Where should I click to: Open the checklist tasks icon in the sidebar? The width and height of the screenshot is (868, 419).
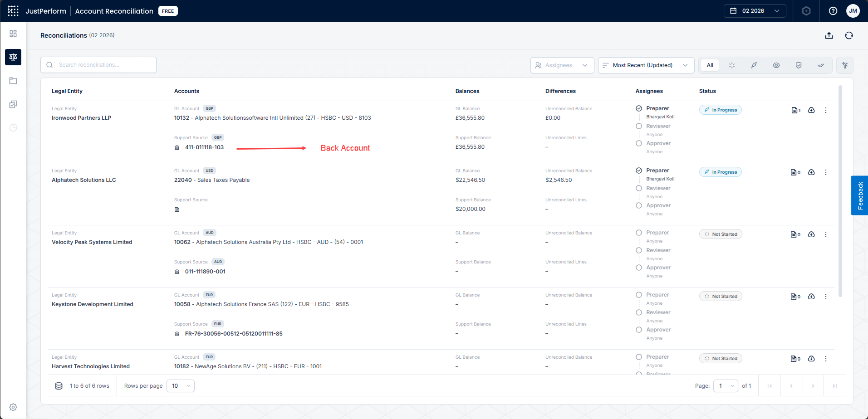pos(13,104)
